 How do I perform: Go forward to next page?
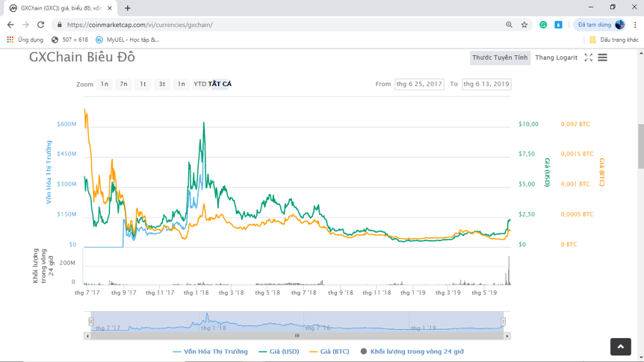click(25, 25)
